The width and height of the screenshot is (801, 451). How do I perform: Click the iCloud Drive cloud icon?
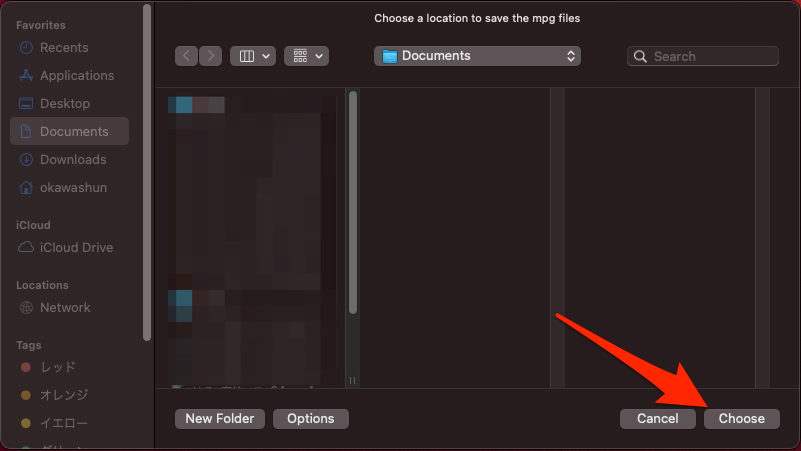pos(26,247)
